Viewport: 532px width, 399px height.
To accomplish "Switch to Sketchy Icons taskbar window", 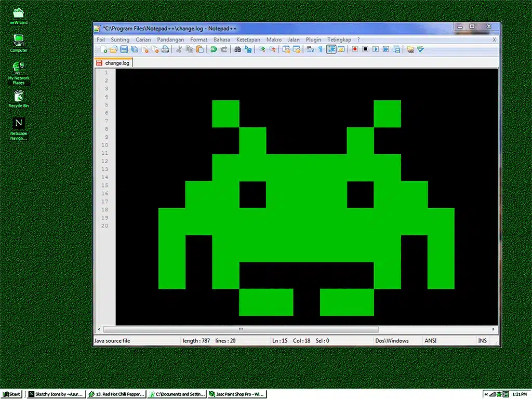I will tap(55, 394).
